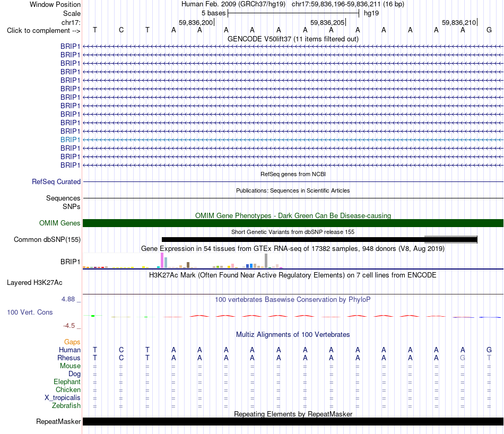Click the 'H3K27Ac Mark' ENCODE track title
The height and width of the screenshot is (434, 504).
pos(293,275)
